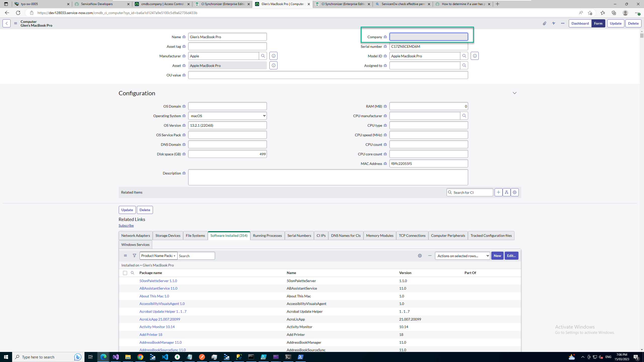Show the Running Processes tab
This screenshot has width=644, height=362.
pyautogui.click(x=267, y=236)
